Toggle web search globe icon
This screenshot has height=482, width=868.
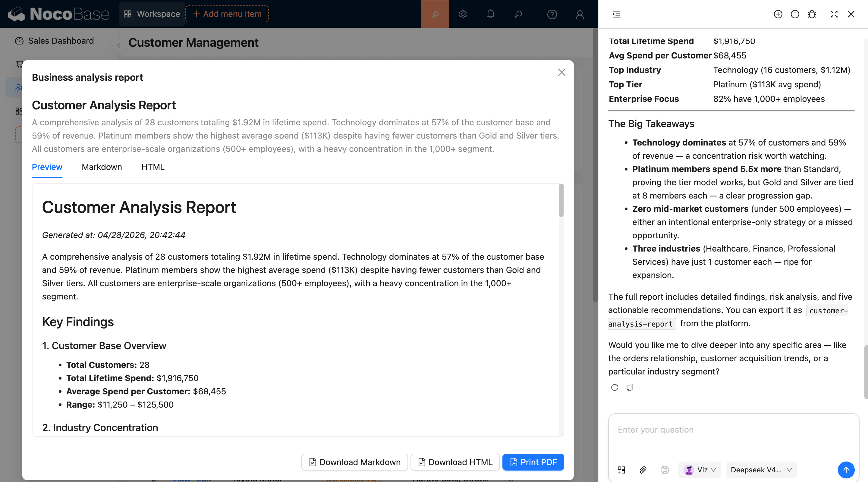pyautogui.click(x=665, y=470)
